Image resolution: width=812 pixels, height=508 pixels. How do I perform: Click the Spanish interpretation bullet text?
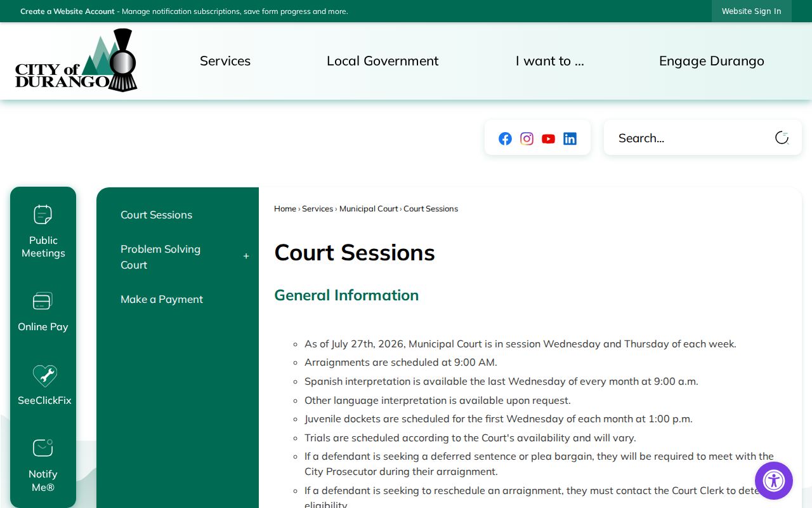click(501, 382)
